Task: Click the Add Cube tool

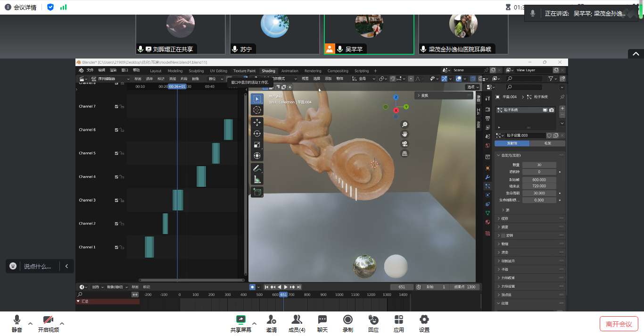Action: tap(257, 192)
